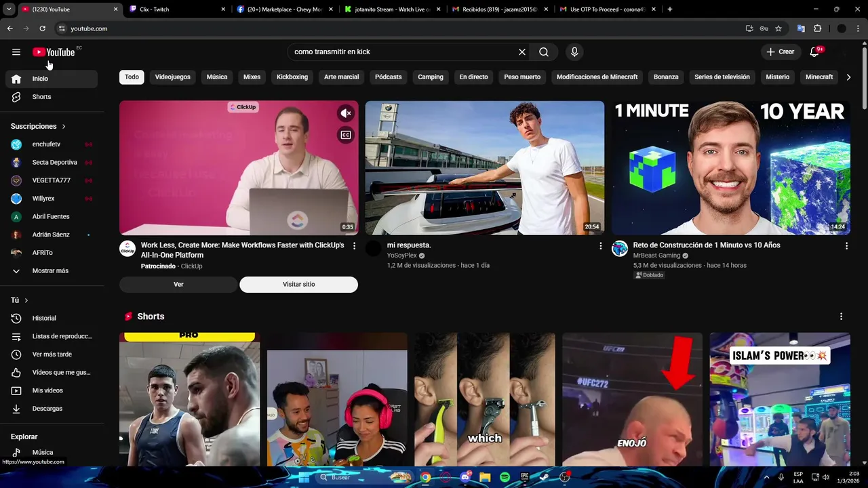The height and width of the screenshot is (488, 868).
Task: Click the Ver button on ad
Action: point(178,285)
